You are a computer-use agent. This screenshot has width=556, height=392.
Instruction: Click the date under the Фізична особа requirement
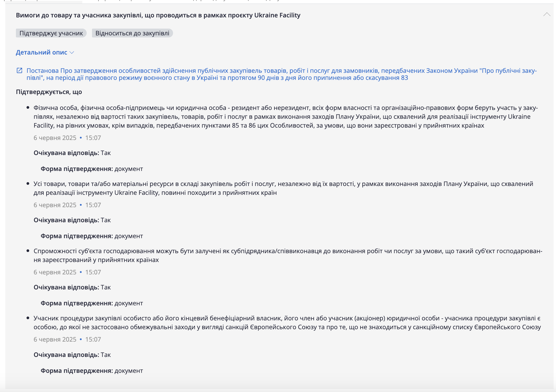click(55, 138)
